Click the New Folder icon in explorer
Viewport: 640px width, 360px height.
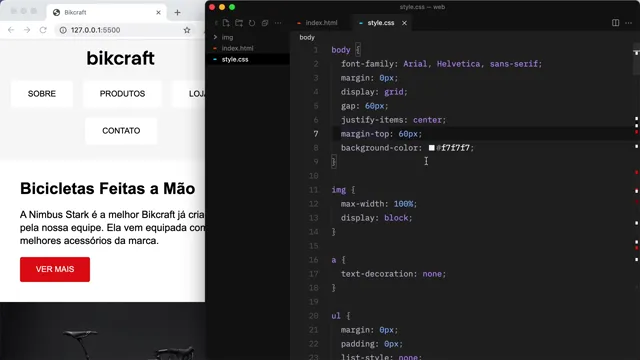(239, 23)
